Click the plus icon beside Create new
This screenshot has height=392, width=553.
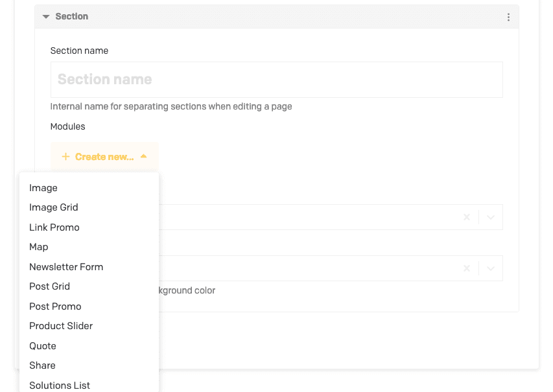point(65,157)
